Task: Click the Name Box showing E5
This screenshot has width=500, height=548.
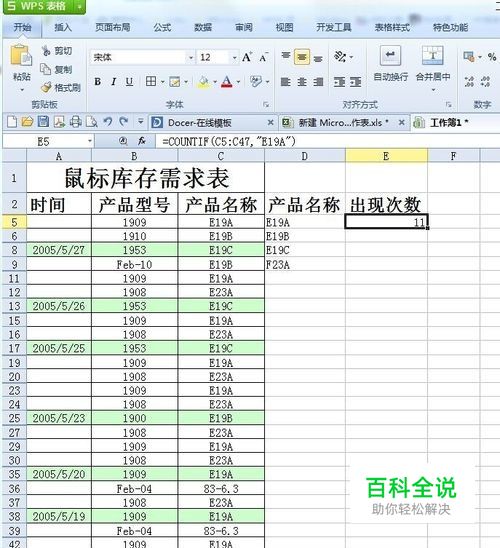Action: pos(48,141)
